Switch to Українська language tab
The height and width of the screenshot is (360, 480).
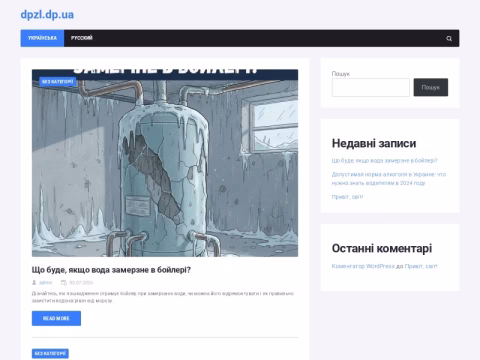click(42, 38)
